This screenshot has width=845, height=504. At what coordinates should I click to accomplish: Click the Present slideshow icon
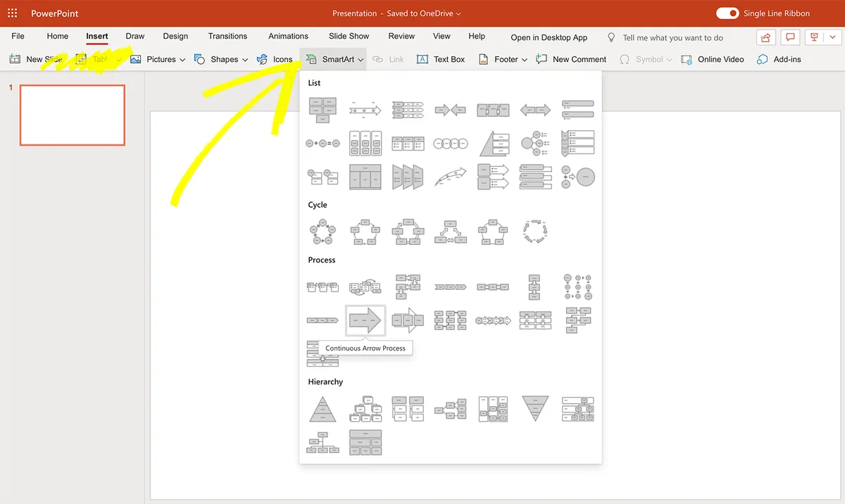pos(814,37)
